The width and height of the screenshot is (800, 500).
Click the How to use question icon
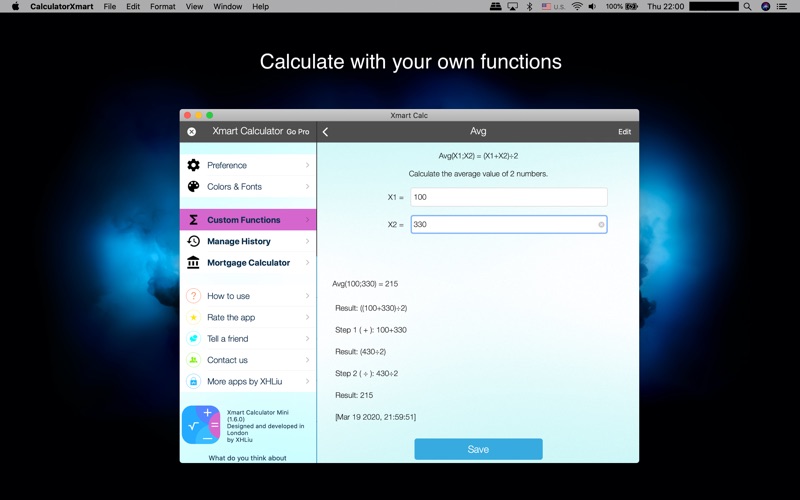tap(193, 296)
